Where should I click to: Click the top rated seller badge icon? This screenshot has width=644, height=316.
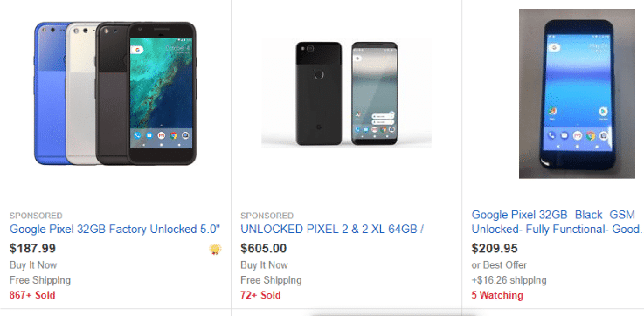tap(215, 249)
